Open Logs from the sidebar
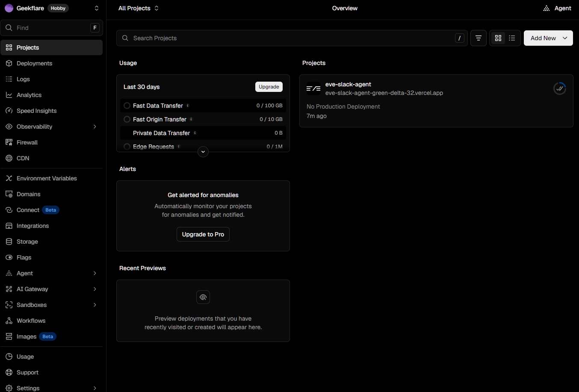Viewport: 579px width, 392px height. [x=51, y=79]
